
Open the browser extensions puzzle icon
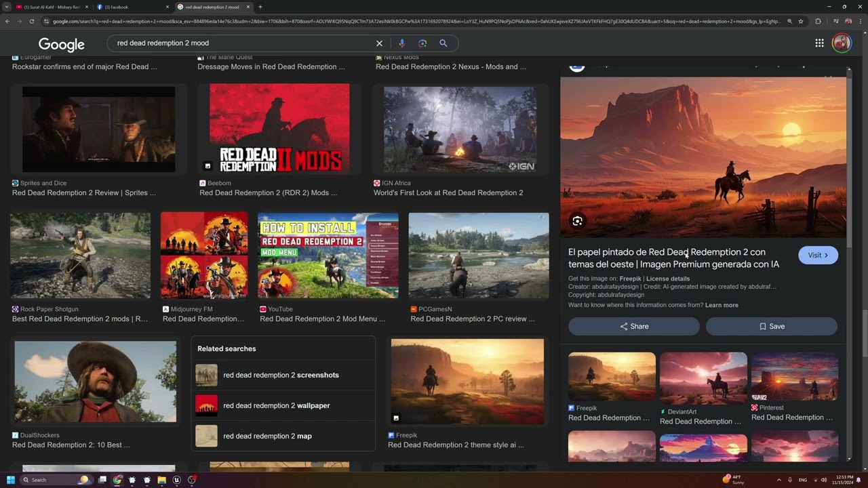[x=818, y=21]
